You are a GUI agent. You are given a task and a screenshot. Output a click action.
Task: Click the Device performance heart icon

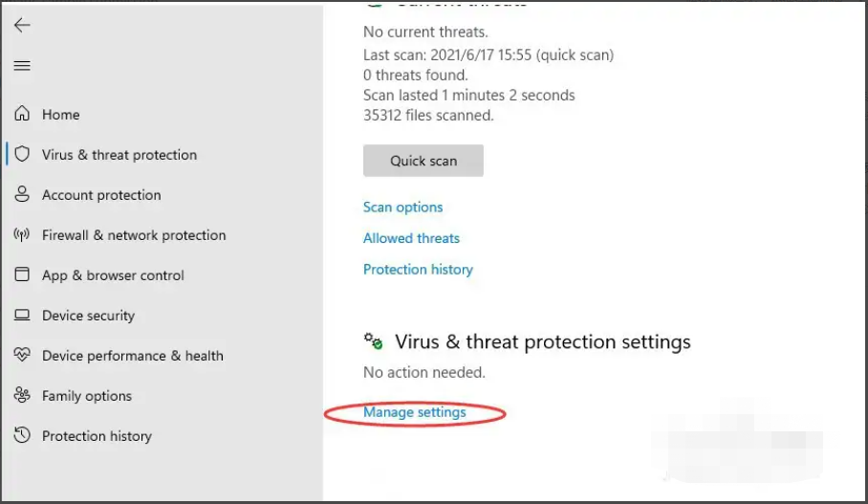point(22,355)
